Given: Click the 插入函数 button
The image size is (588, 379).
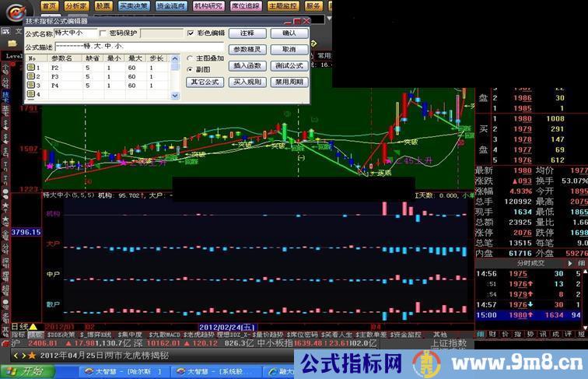Looking at the screenshot, I should coord(247,65).
